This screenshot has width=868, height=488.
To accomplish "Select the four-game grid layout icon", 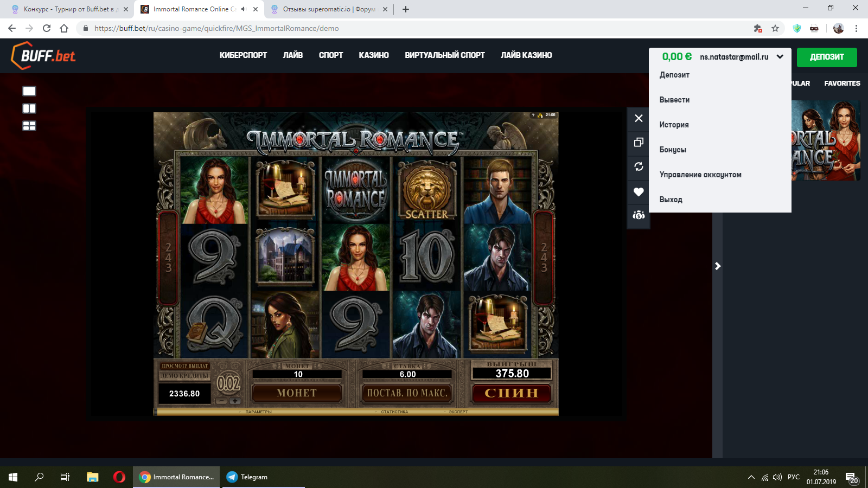I will tap(29, 126).
